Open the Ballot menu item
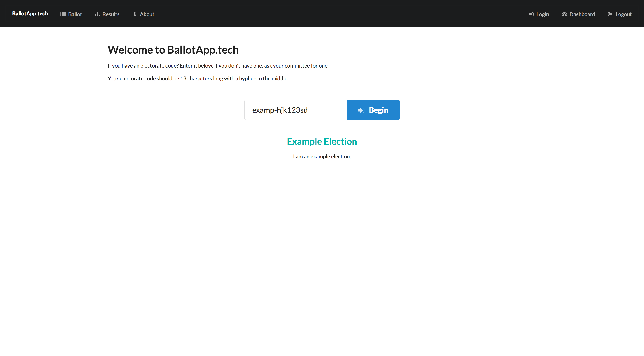 (75, 14)
